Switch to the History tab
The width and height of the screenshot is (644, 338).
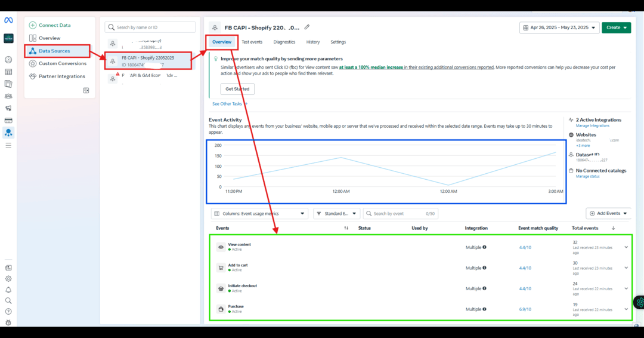tap(313, 42)
